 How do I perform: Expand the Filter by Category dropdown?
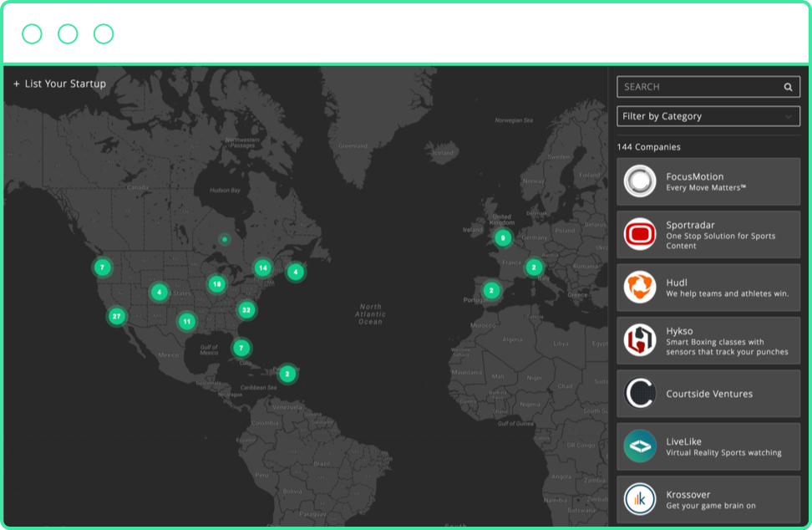pyautogui.click(x=708, y=116)
